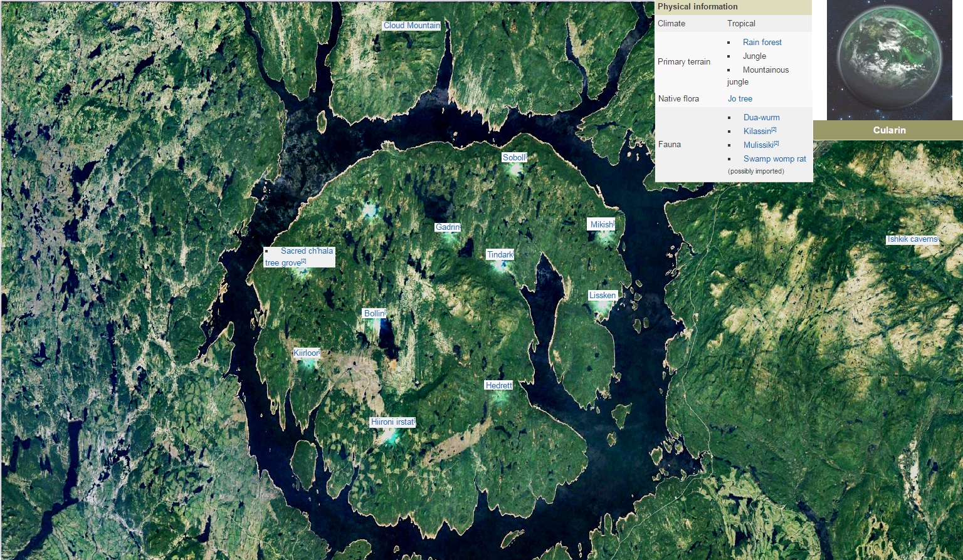The width and height of the screenshot is (963, 560).
Task: Follow the Jo tree flora link
Action: pyautogui.click(x=740, y=99)
